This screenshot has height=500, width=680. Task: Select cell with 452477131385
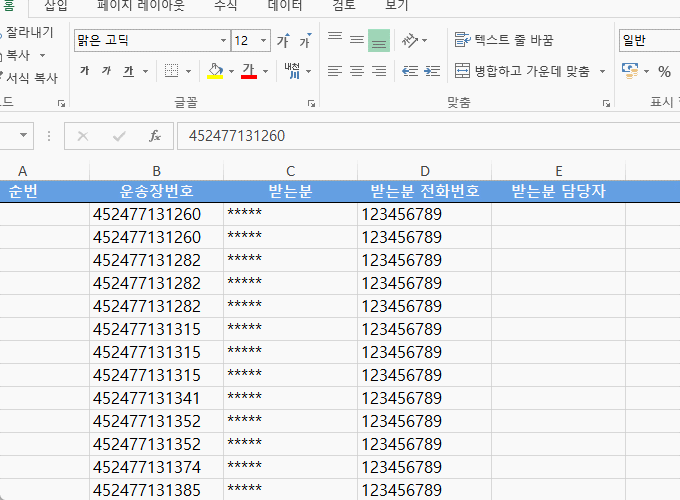coord(157,490)
